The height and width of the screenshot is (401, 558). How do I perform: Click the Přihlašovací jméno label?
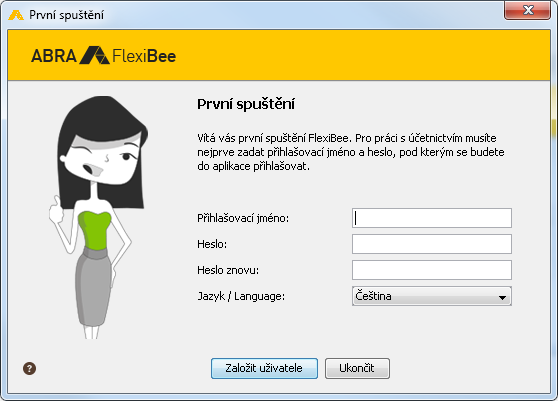pyautogui.click(x=243, y=218)
